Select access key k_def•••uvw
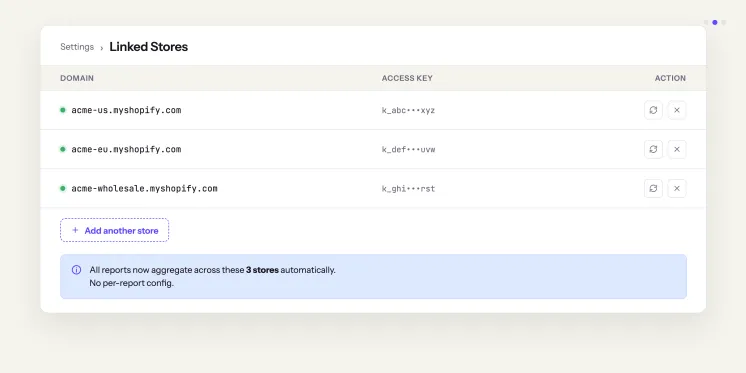 (x=408, y=149)
